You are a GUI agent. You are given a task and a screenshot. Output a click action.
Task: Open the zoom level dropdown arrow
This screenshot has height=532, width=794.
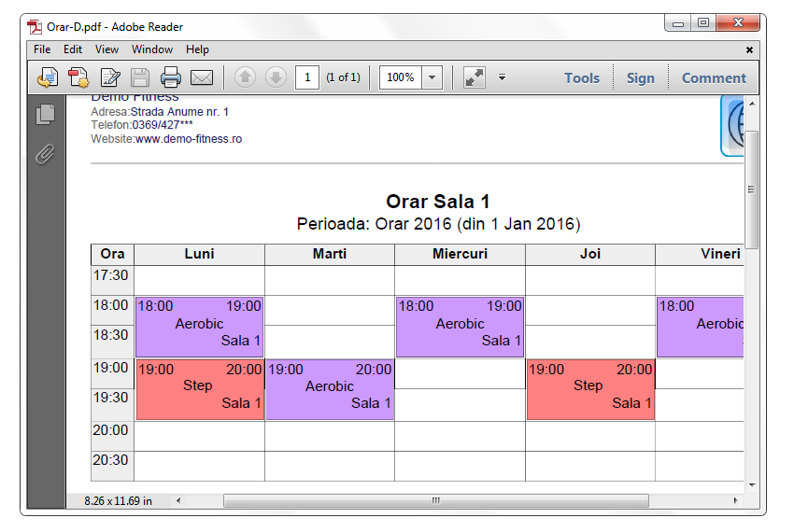pyautogui.click(x=432, y=77)
